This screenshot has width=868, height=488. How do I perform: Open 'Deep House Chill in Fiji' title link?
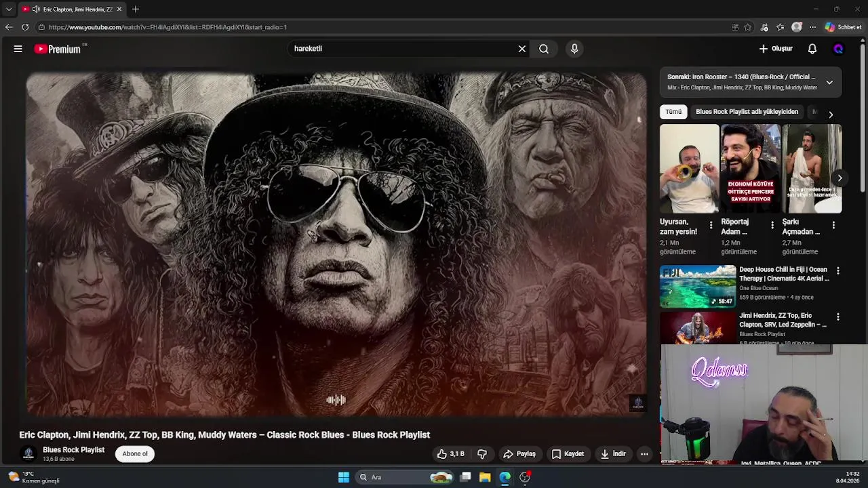coord(784,274)
